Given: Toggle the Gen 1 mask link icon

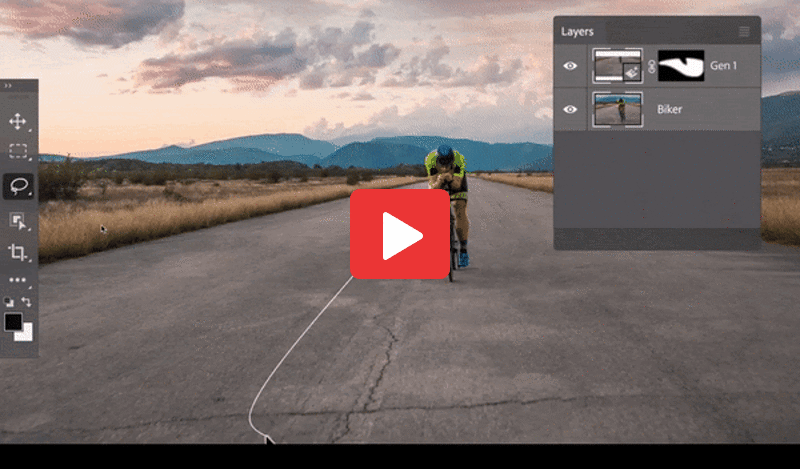Looking at the screenshot, I should [651, 66].
